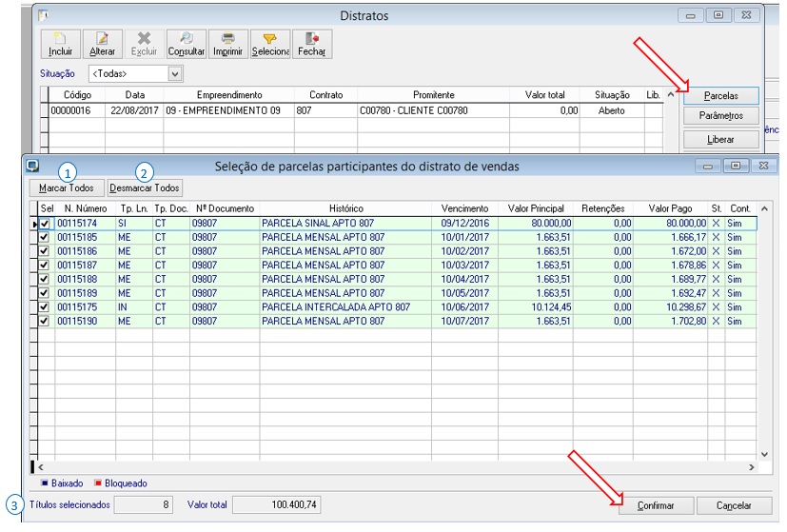787x532 pixels.
Task: Click the Imprimir printer button
Action: [x=227, y=44]
